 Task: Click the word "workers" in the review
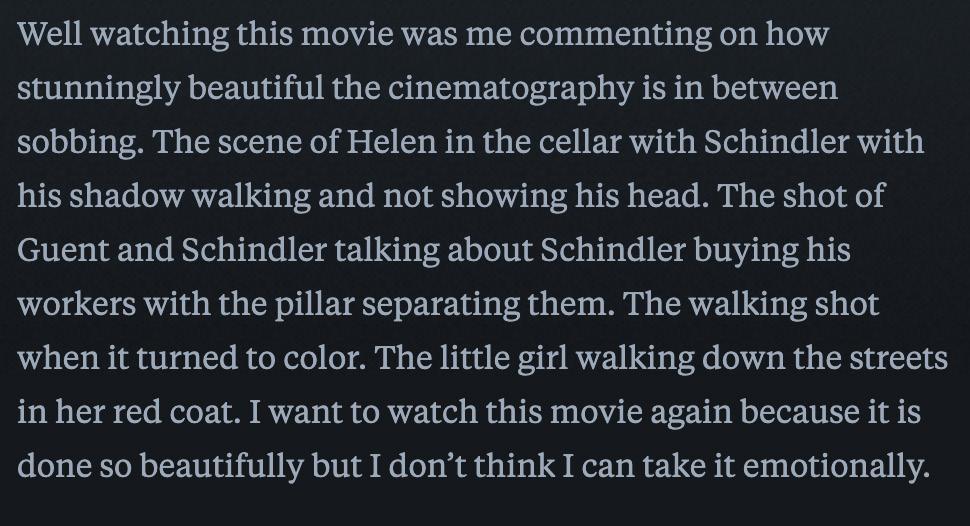(x=76, y=304)
